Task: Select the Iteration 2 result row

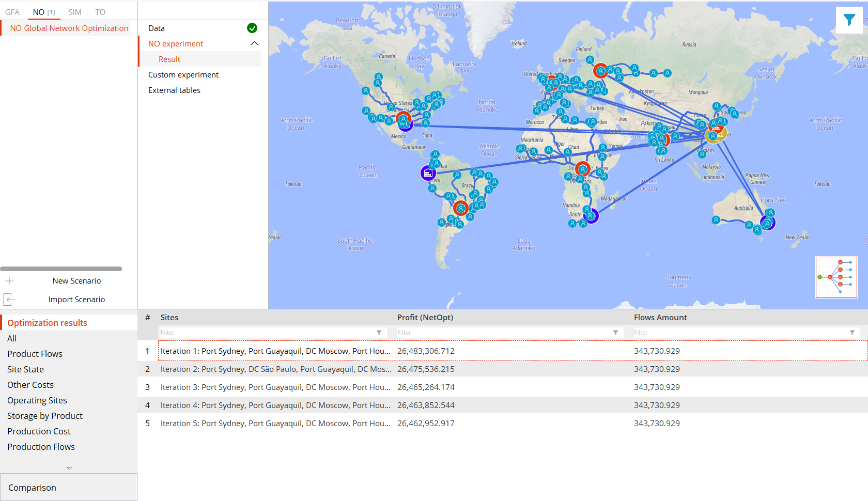Action: (x=275, y=369)
